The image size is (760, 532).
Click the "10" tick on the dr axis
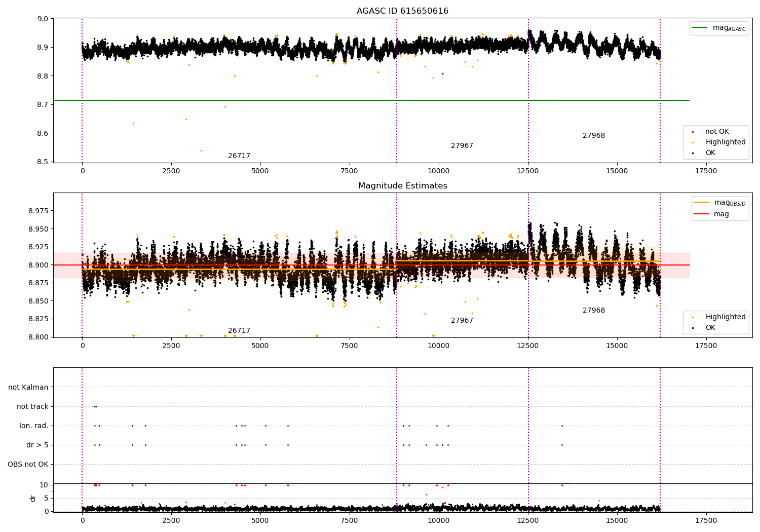point(44,485)
